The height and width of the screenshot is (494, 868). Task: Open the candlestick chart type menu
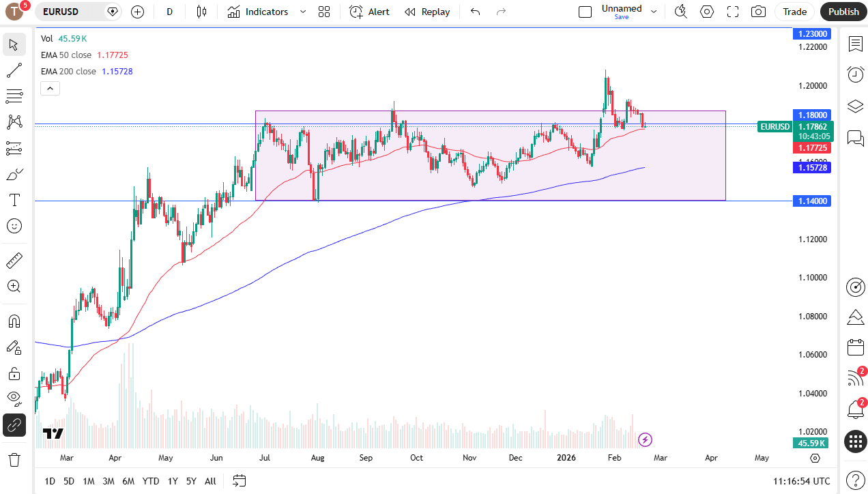click(201, 12)
